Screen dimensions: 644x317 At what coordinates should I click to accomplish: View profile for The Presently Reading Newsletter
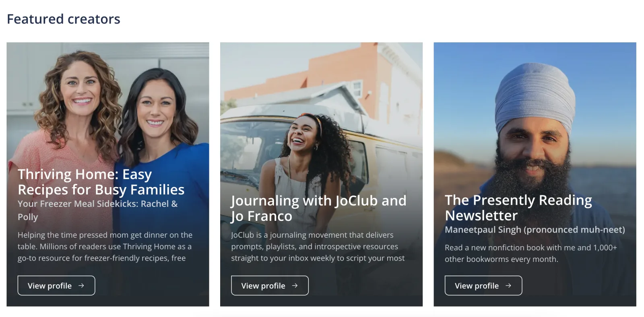[x=483, y=286]
